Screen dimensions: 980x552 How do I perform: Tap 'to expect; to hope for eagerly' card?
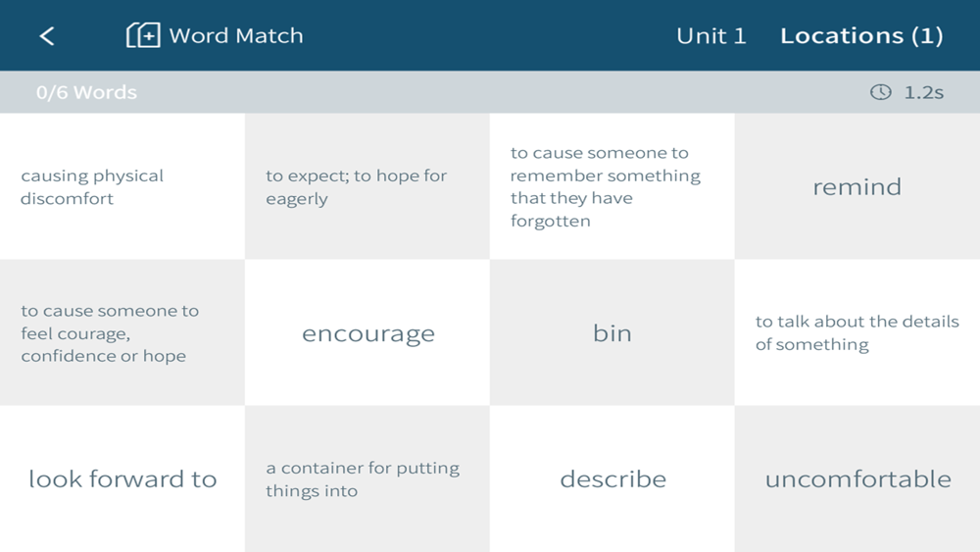(367, 186)
